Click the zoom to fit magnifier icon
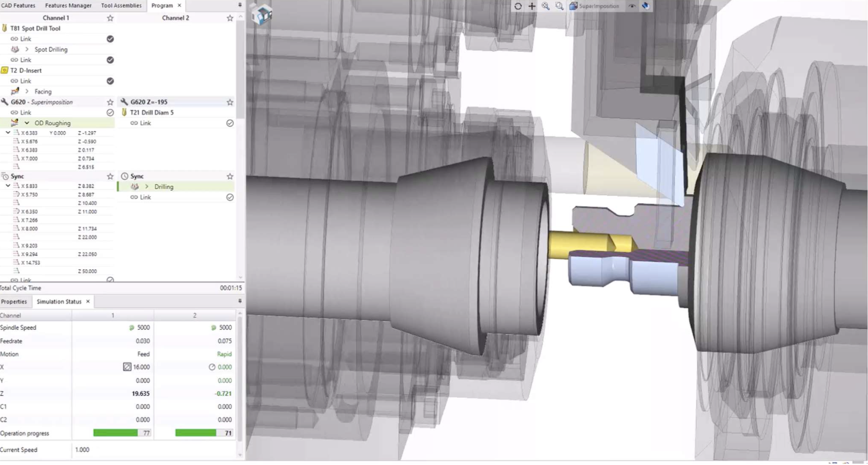This screenshot has height=465, width=868. click(546, 6)
